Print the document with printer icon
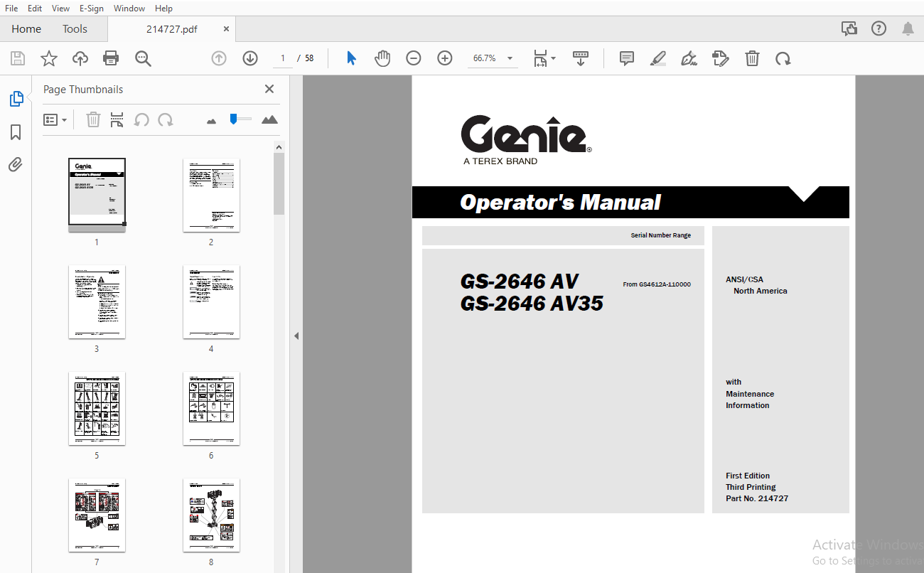The image size is (924, 573). (111, 58)
